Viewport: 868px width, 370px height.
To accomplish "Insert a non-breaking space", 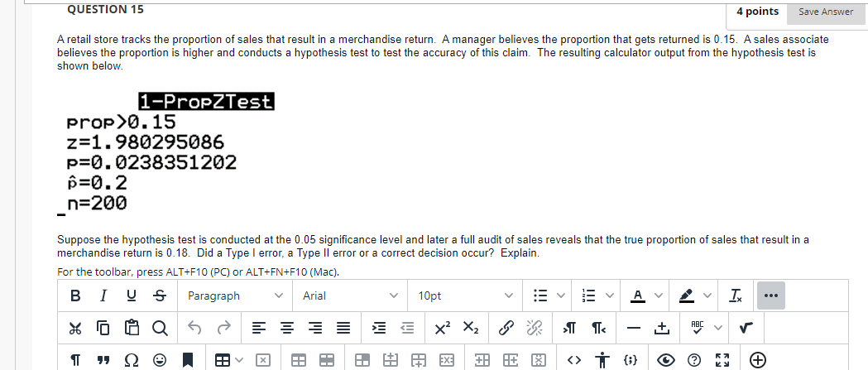I will (x=661, y=329).
